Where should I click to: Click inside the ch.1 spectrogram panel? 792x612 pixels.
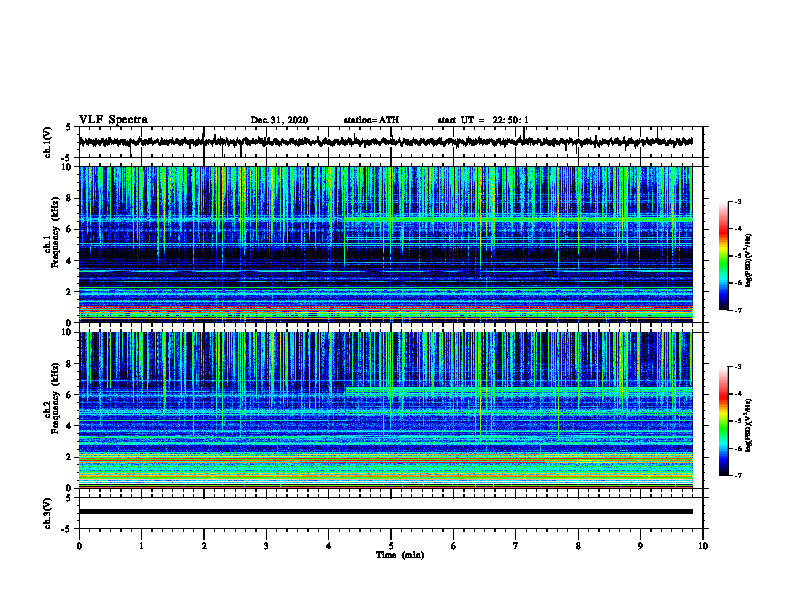[385, 244]
